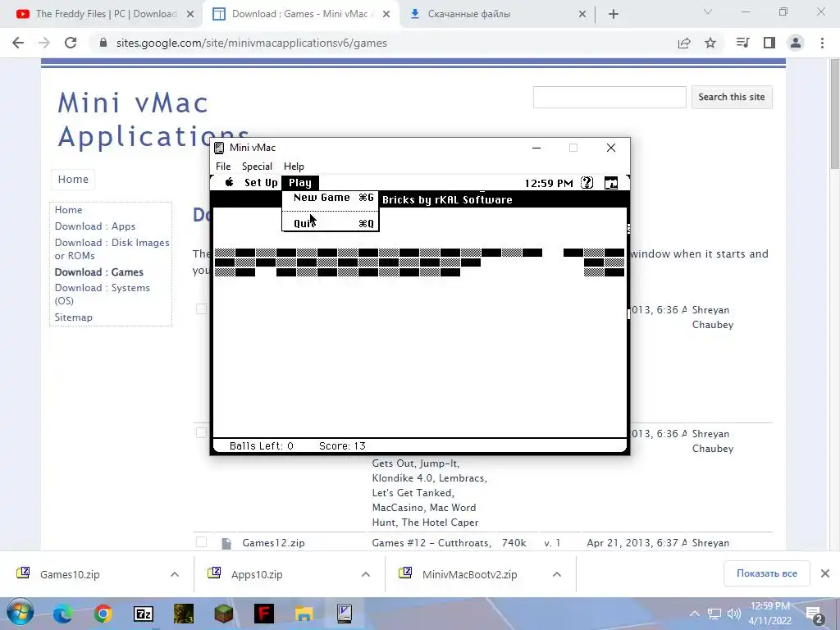
Task: Open Chrome three-dot menu
Action: click(822, 43)
